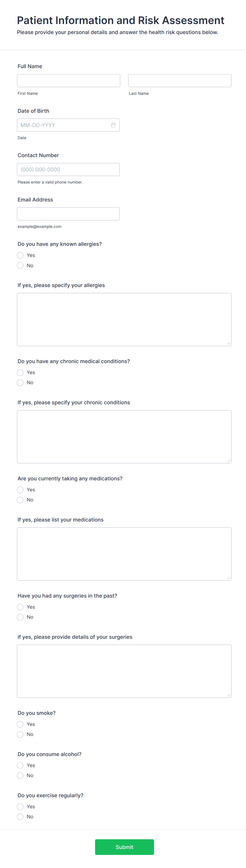Open the calendar picker for Date of Birth
The image size is (246, 868).
tap(114, 125)
